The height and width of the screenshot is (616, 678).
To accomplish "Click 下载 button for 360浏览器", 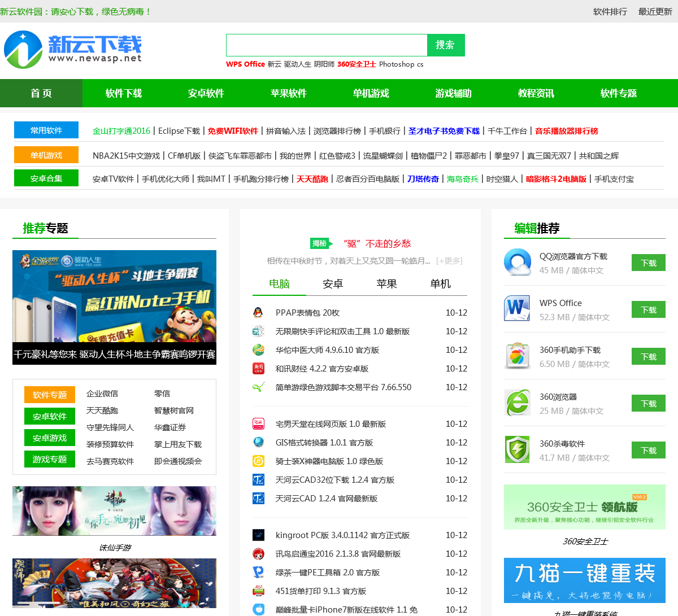I will (x=649, y=404).
